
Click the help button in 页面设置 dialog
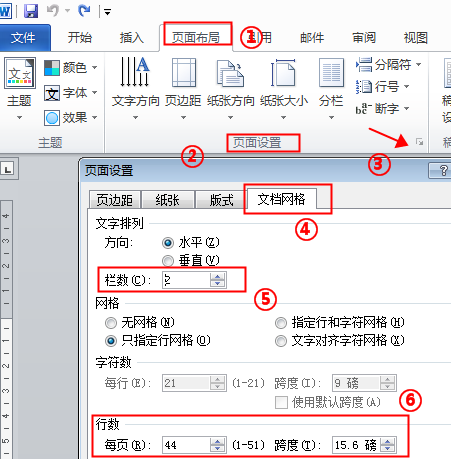pyautogui.click(x=441, y=170)
